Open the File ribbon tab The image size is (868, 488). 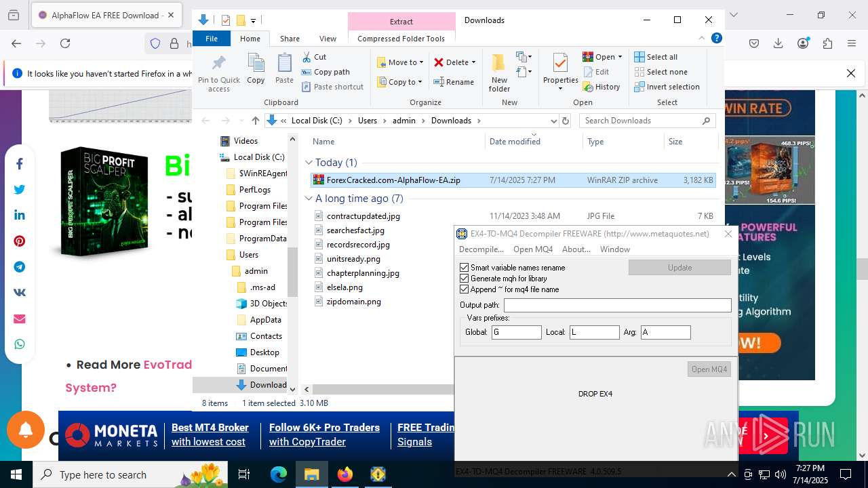pyautogui.click(x=212, y=39)
